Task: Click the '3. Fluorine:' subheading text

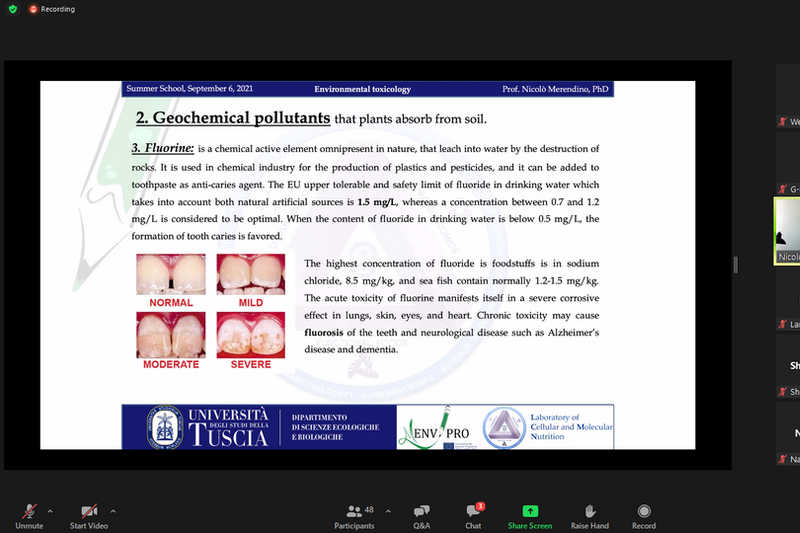Action: tap(163, 148)
